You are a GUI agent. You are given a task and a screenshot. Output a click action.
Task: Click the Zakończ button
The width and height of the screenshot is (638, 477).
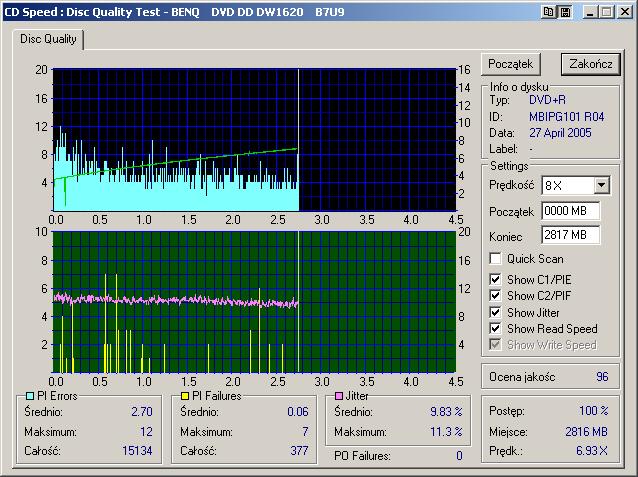[x=591, y=64]
